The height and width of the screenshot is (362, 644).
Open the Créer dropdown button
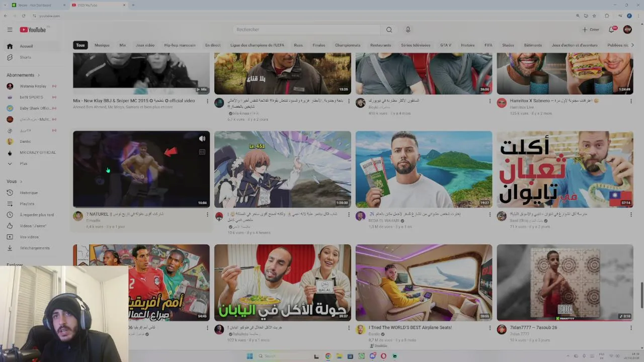[591, 30]
